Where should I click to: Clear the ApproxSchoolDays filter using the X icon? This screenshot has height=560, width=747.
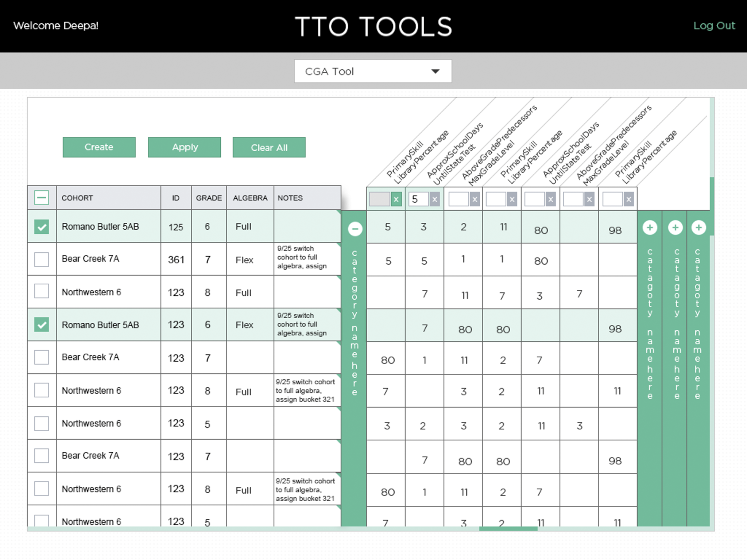(434, 199)
